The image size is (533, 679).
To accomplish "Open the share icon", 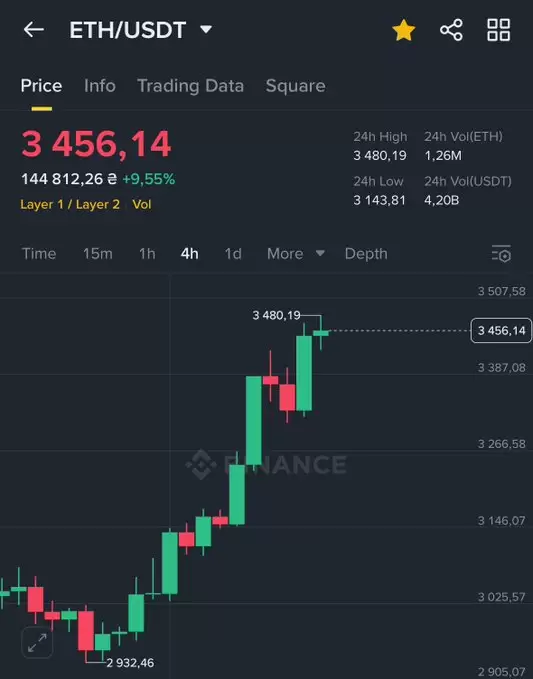I will point(451,30).
